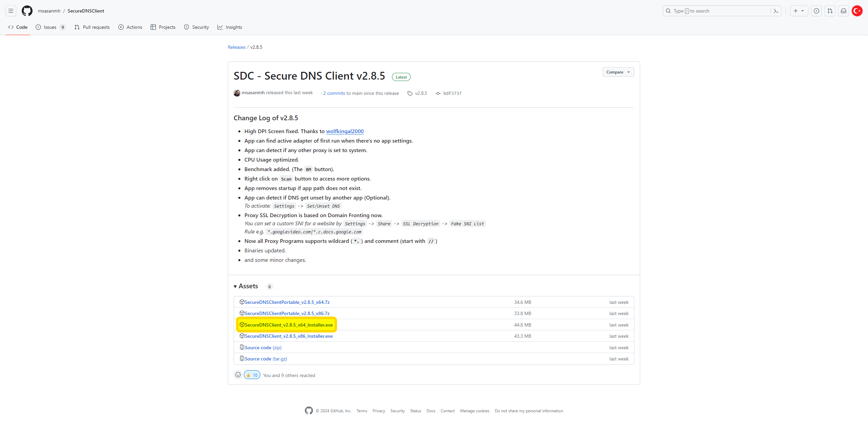Screen dimensions: 868x438
Task: Open the command palette icon
Action: pos(776,11)
